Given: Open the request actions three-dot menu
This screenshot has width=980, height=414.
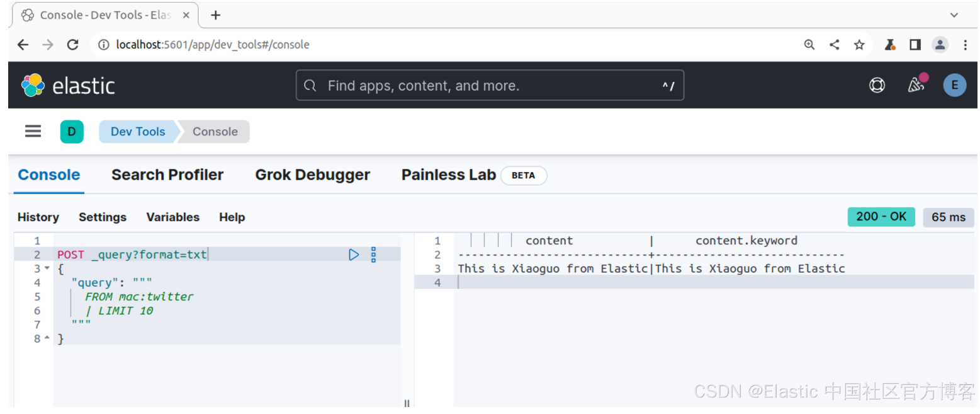Looking at the screenshot, I should [373, 255].
